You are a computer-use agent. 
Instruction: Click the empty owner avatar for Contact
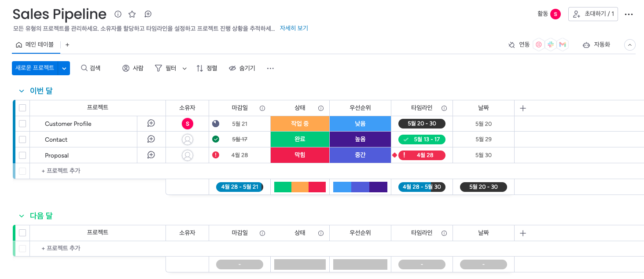pyautogui.click(x=188, y=139)
